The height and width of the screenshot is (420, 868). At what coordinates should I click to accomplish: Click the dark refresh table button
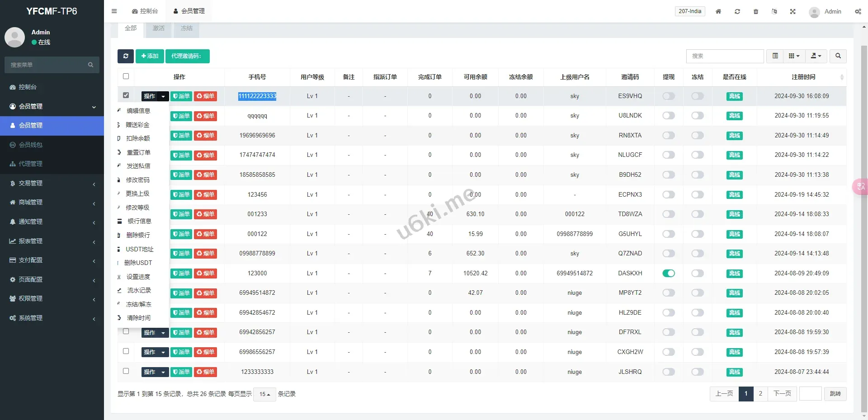[x=126, y=56]
